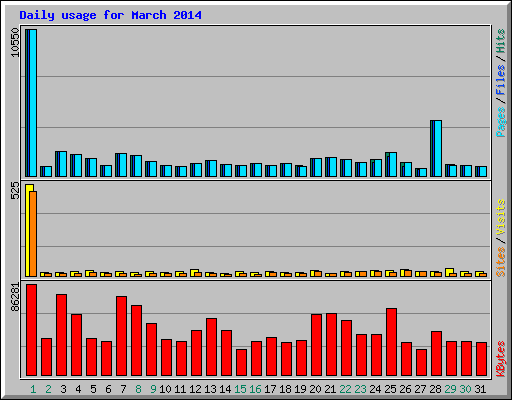Click the KBytes legend label
This screenshot has width=512, height=400.
(x=500, y=359)
